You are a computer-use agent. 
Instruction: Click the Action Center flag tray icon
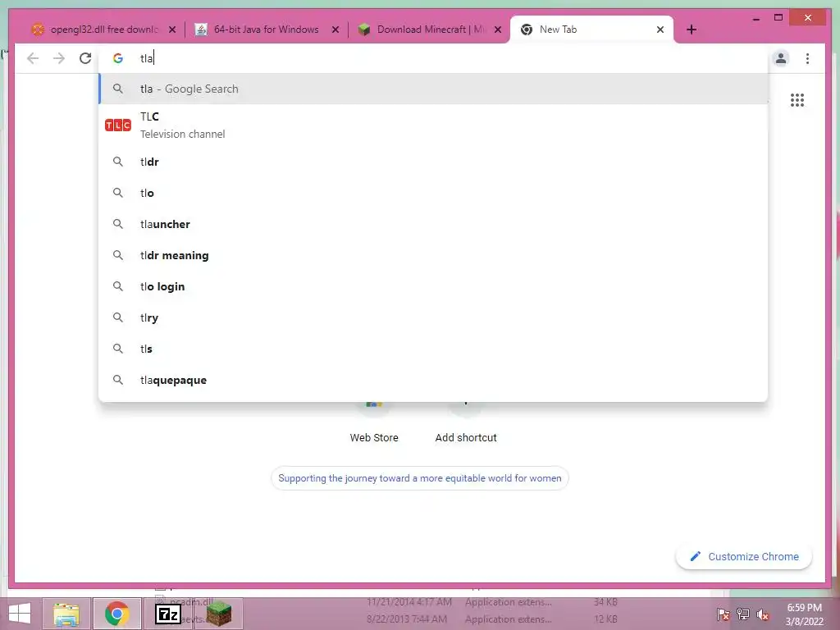click(x=724, y=614)
